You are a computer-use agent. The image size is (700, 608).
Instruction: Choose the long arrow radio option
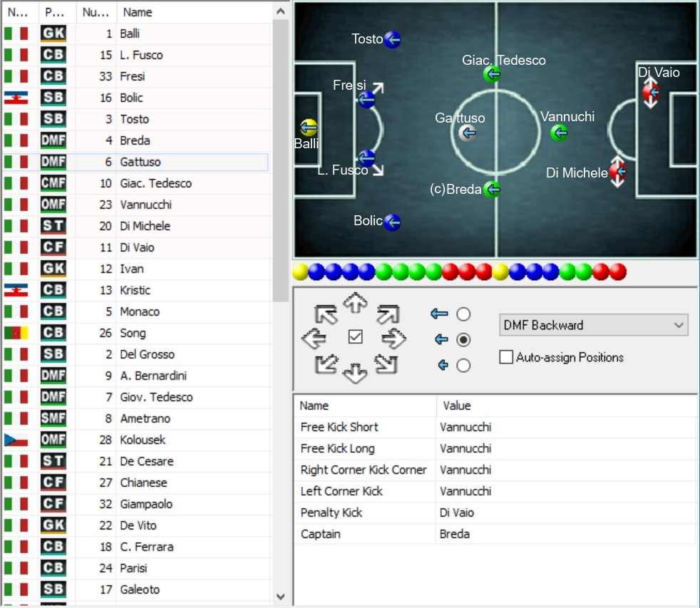463,314
